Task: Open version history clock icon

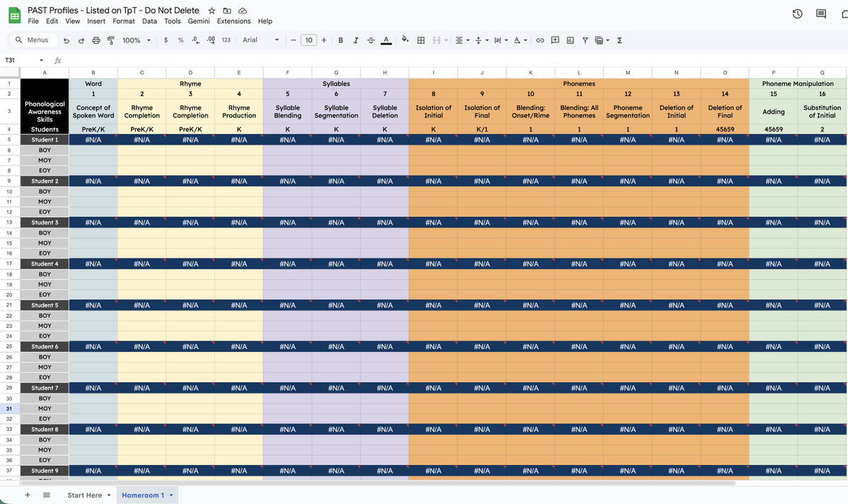Action: coord(797,14)
